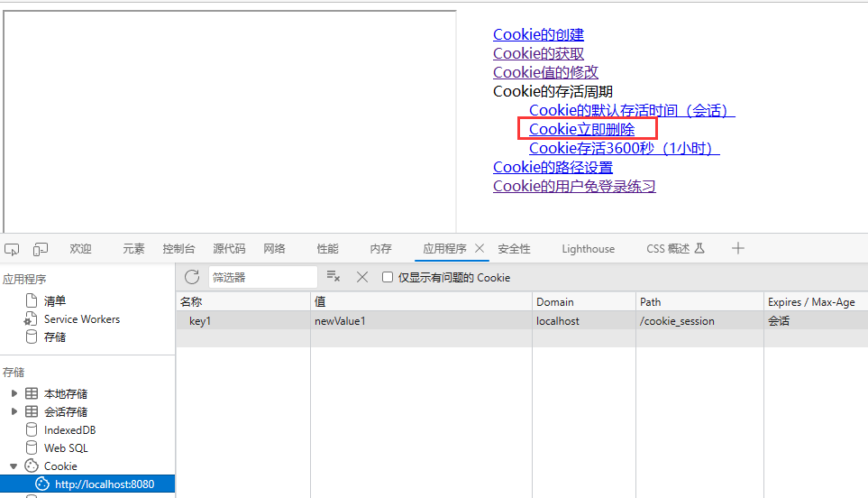The image size is (868, 498).
Task: Switch to the 安全性 tab
Action: coord(515,249)
